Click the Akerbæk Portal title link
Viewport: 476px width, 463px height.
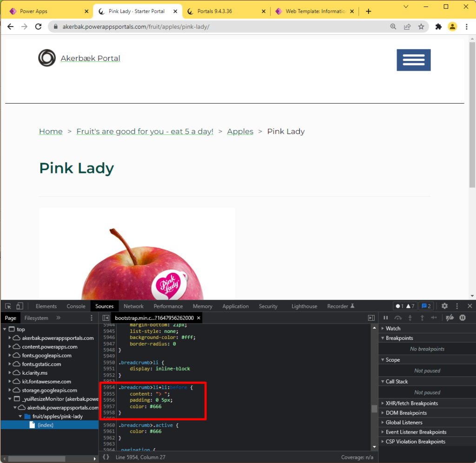click(x=91, y=58)
